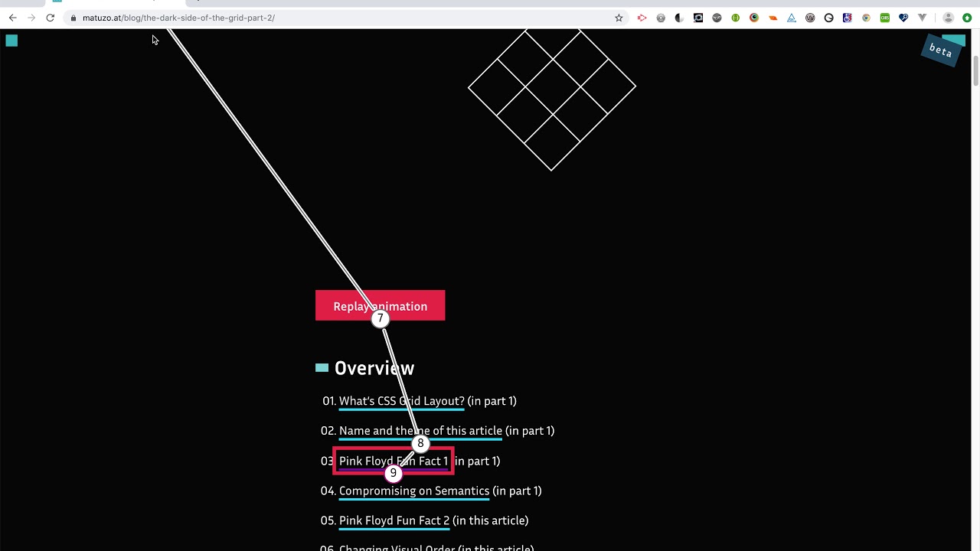
Task: Open the circled W extension icon
Action: click(x=810, y=18)
